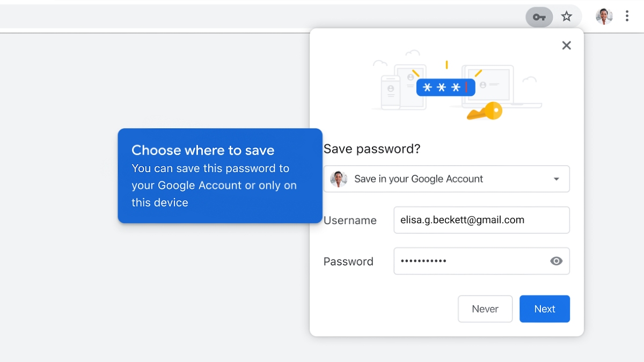Select a different save location from the combo box
The image size is (644, 362).
click(x=447, y=179)
